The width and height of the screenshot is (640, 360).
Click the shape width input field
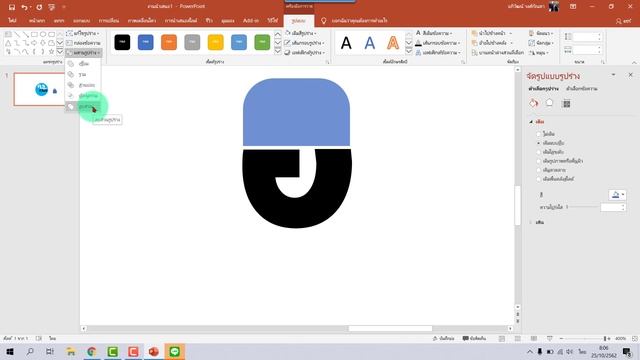pos(586,50)
